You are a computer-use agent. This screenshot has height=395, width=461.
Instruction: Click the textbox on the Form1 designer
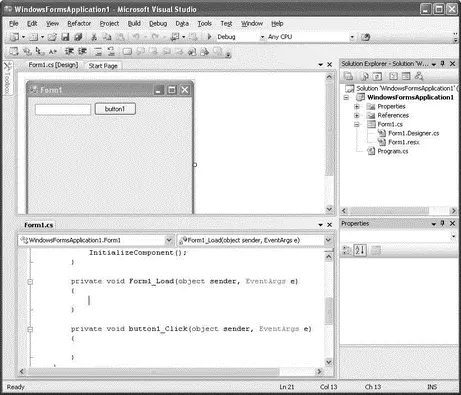(63, 110)
